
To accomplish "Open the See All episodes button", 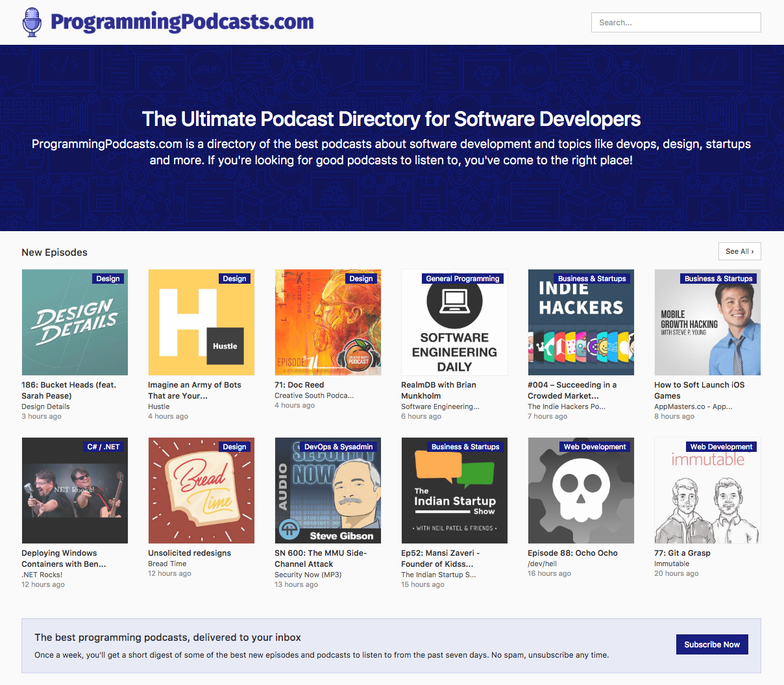I will pyautogui.click(x=740, y=251).
